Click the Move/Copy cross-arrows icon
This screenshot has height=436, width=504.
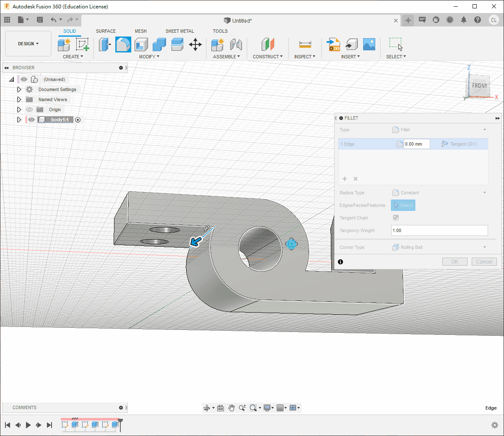195,44
